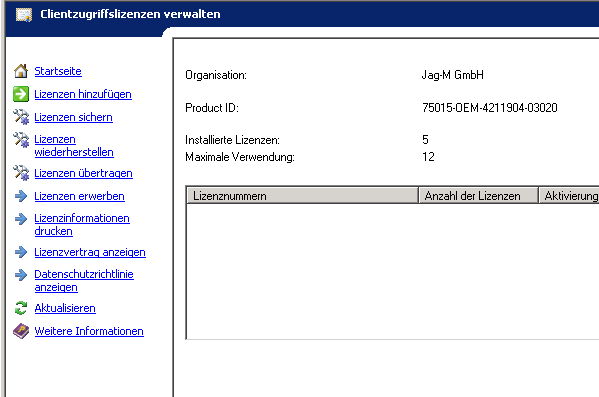Click the blue arrow icon beside Lizenzen erwerben
This screenshot has width=599, height=397.
point(21,196)
